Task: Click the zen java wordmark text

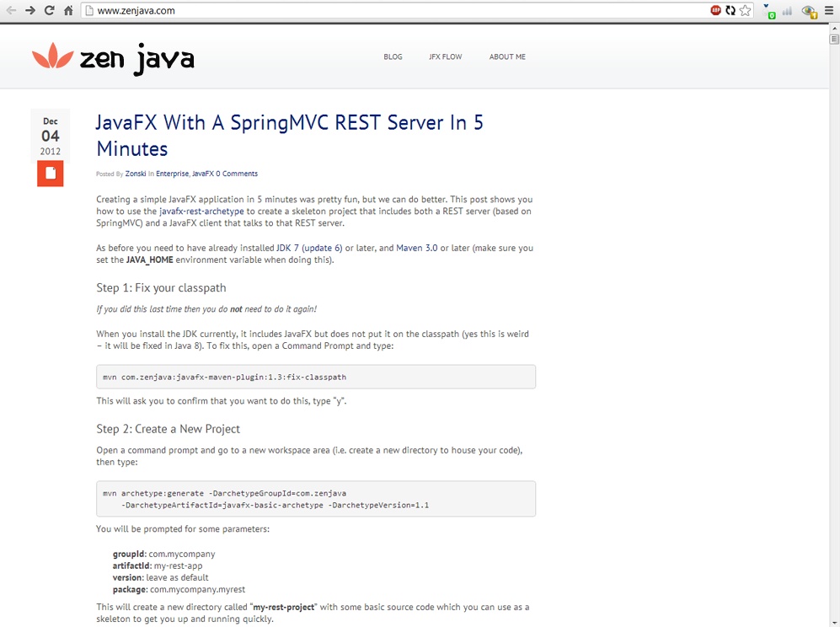Action: click(x=136, y=58)
